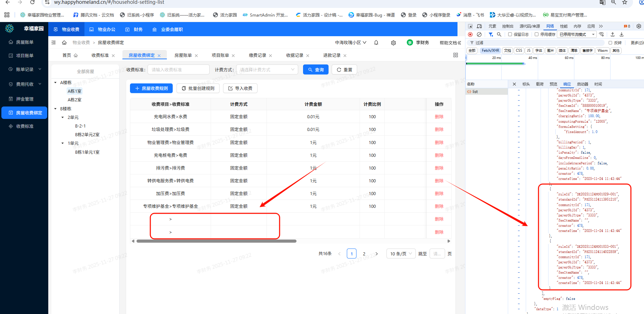
Task: Enable the 保留日志 checkbox
Action: (x=510, y=34)
